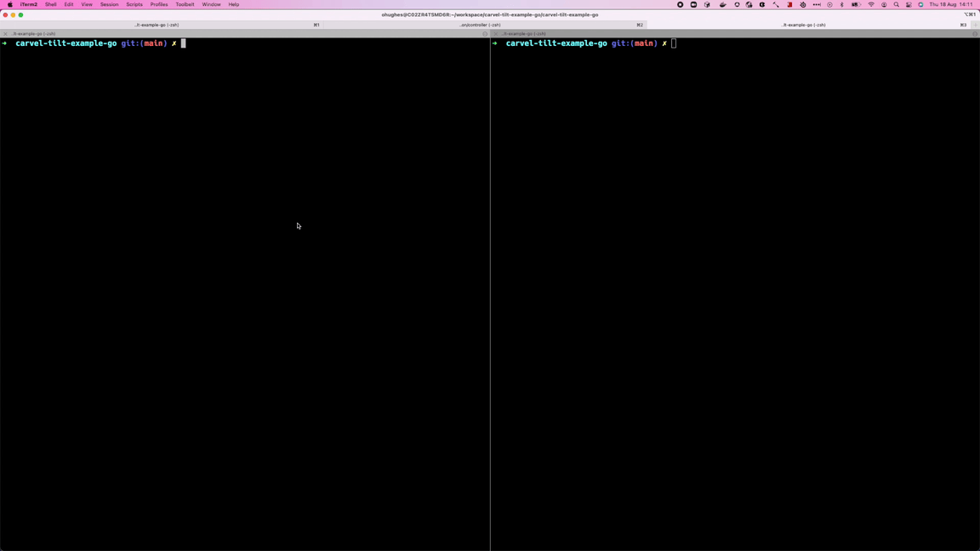
Task: Open the Session menu
Action: 109,4
